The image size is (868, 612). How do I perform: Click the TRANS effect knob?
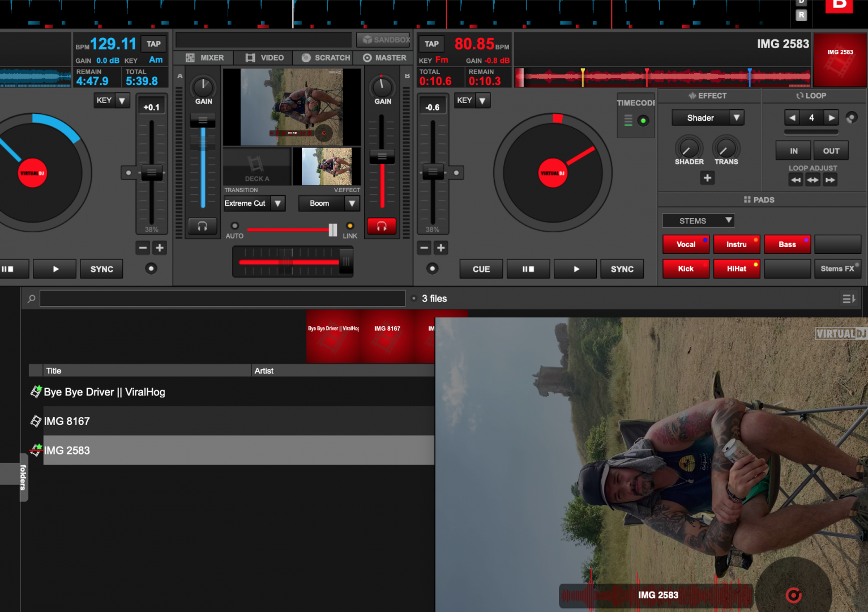pyautogui.click(x=725, y=148)
